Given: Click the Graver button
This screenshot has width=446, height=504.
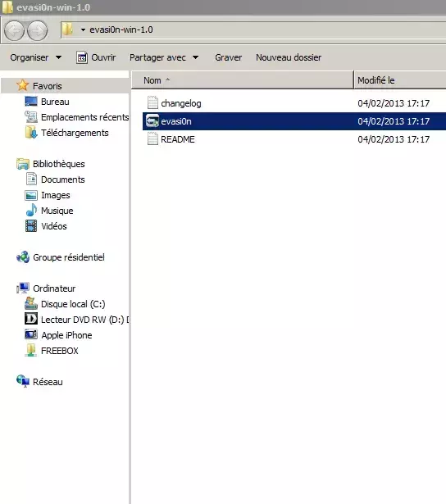Looking at the screenshot, I should click(x=228, y=57).
